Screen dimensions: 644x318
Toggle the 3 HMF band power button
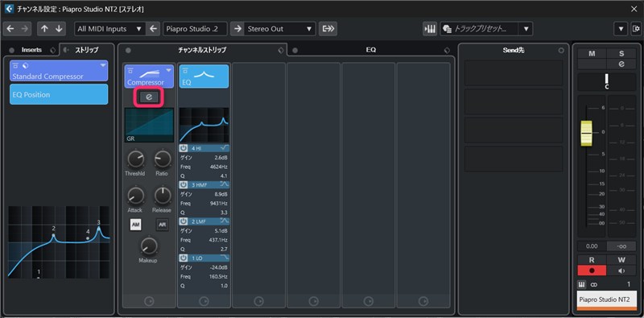tap(184, 184)
